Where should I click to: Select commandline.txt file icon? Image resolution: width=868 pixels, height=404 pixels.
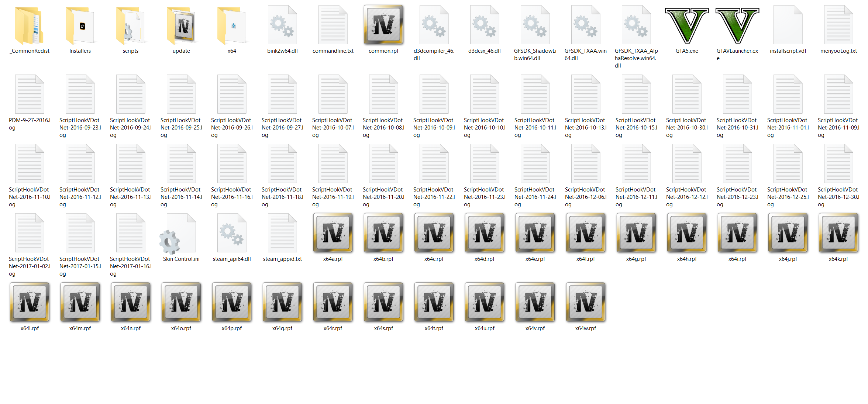click(x=333, y=25)
